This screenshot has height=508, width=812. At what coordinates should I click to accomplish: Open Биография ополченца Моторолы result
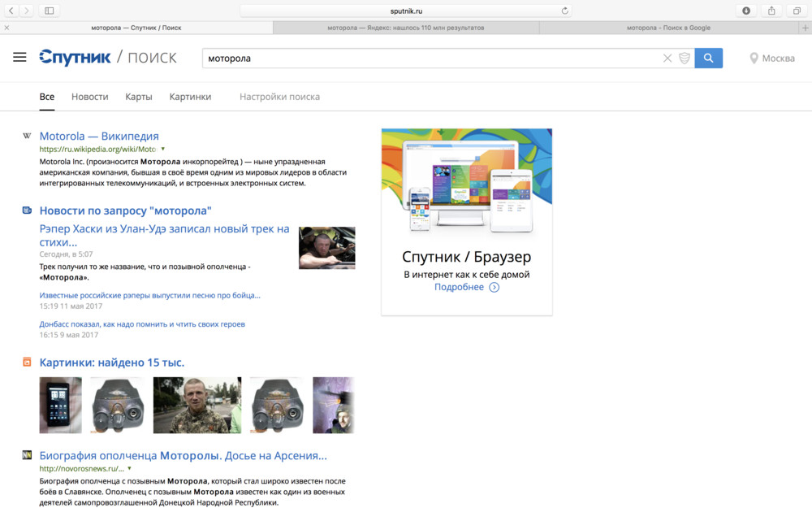[x=184, y=456]
